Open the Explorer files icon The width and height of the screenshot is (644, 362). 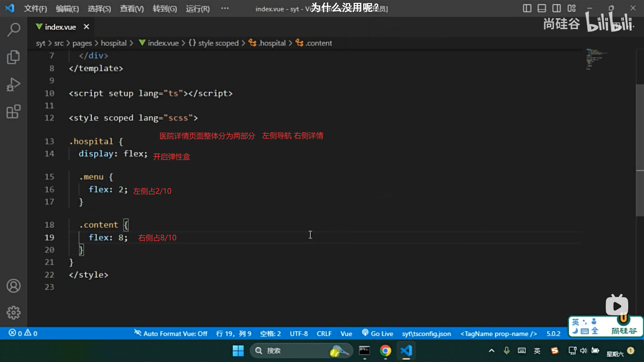tap(13, 57)
